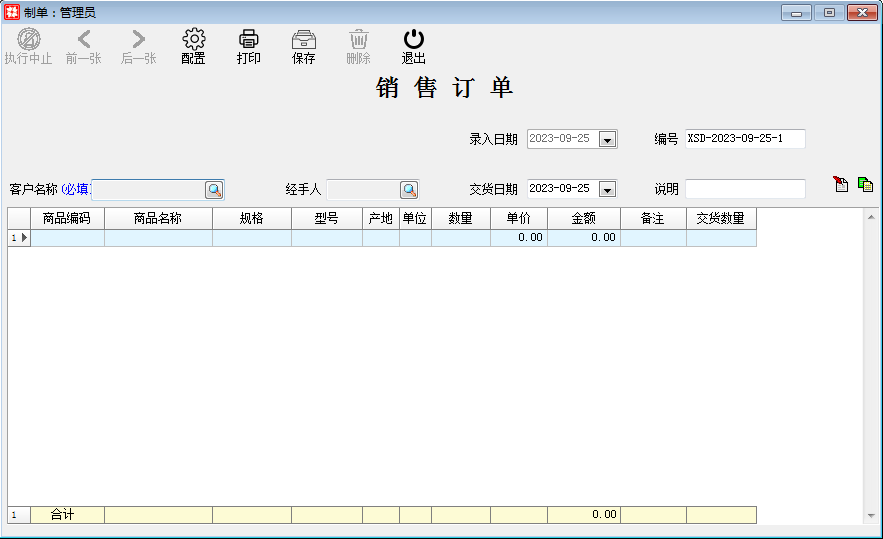Click the 商品编码 column header
Screen dimensions: 883x539
pyautogui.click(x=67, y=218)
